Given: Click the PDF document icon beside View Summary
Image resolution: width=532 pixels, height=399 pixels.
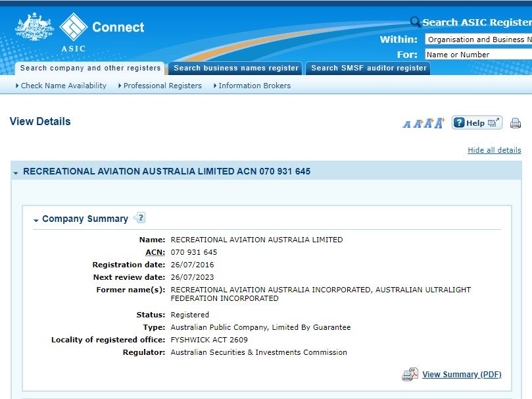Looking at the screenshot, I should 410,374.
